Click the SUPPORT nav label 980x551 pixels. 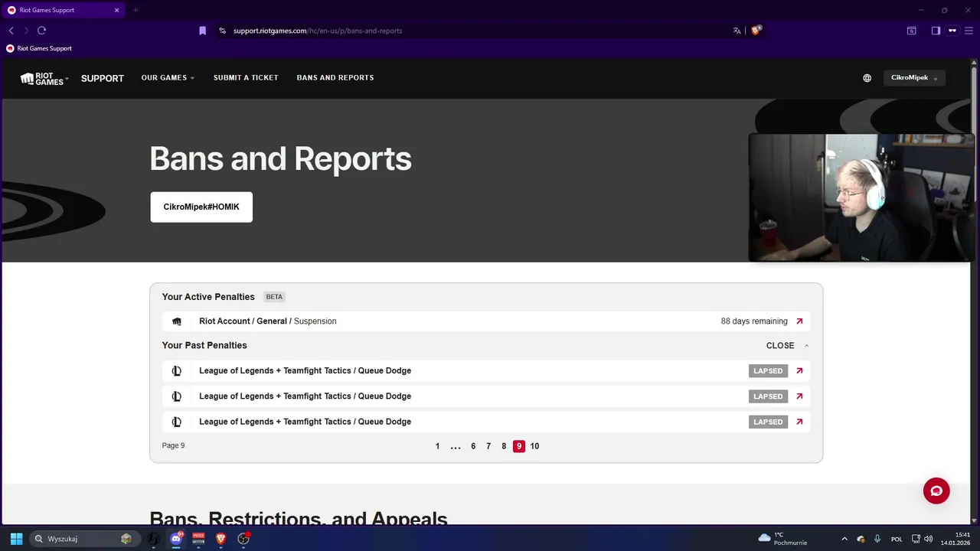[x=103, y=78]
